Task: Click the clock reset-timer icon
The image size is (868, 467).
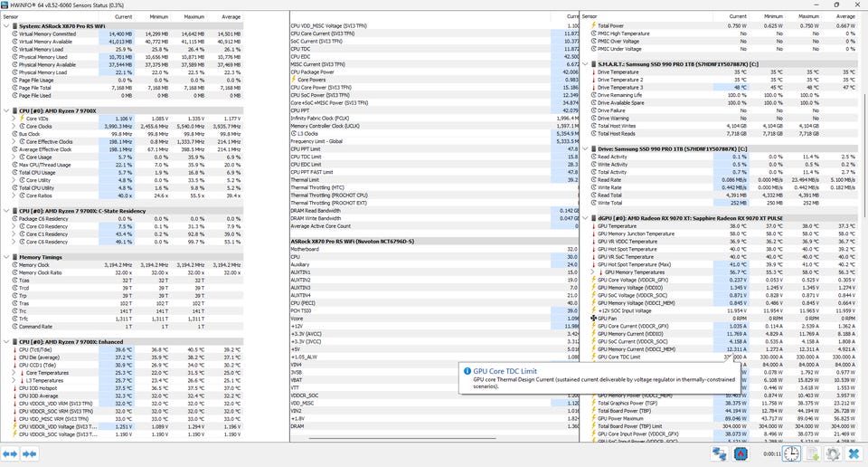Action: point(791,454)
